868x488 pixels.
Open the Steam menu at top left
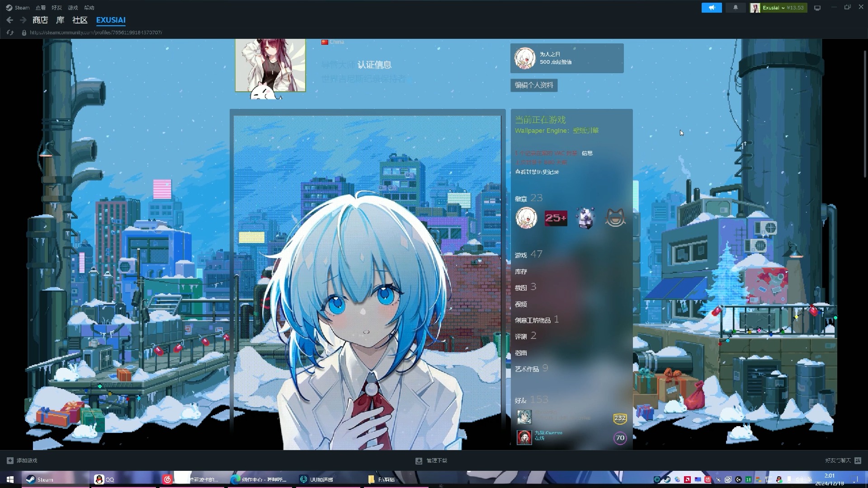coord(18,8)
